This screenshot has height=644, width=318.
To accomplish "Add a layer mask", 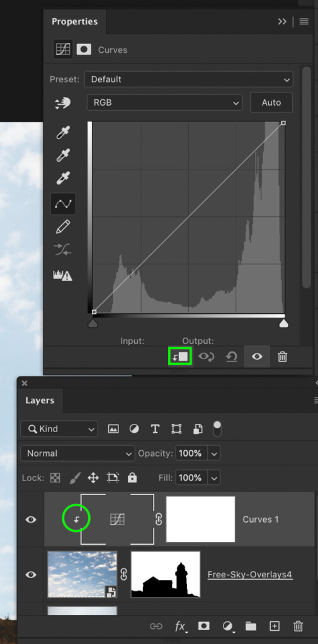I will [x=203, y=626].
